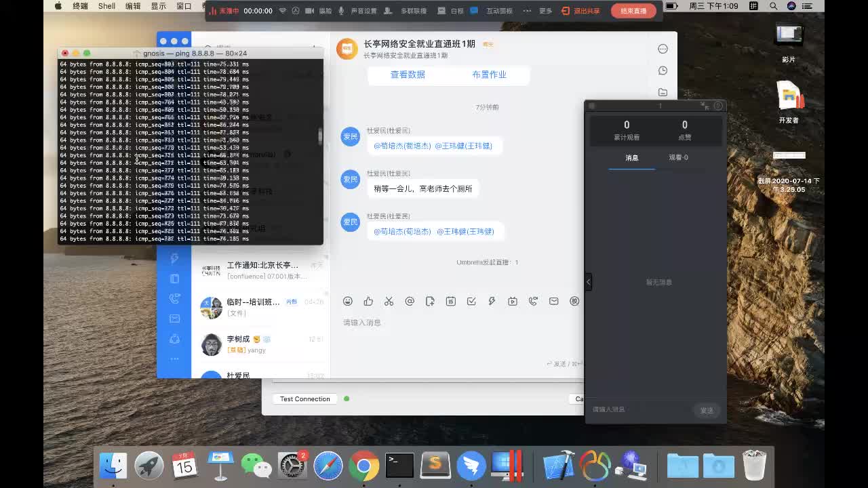Open System Preferences from the Dock

(293, 466)
